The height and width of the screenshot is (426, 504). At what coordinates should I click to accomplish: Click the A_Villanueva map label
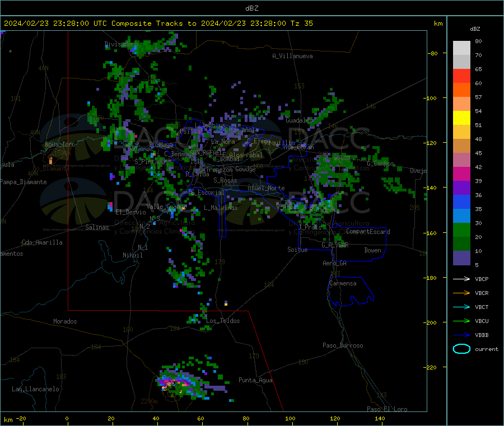click(x=292, y=56)
